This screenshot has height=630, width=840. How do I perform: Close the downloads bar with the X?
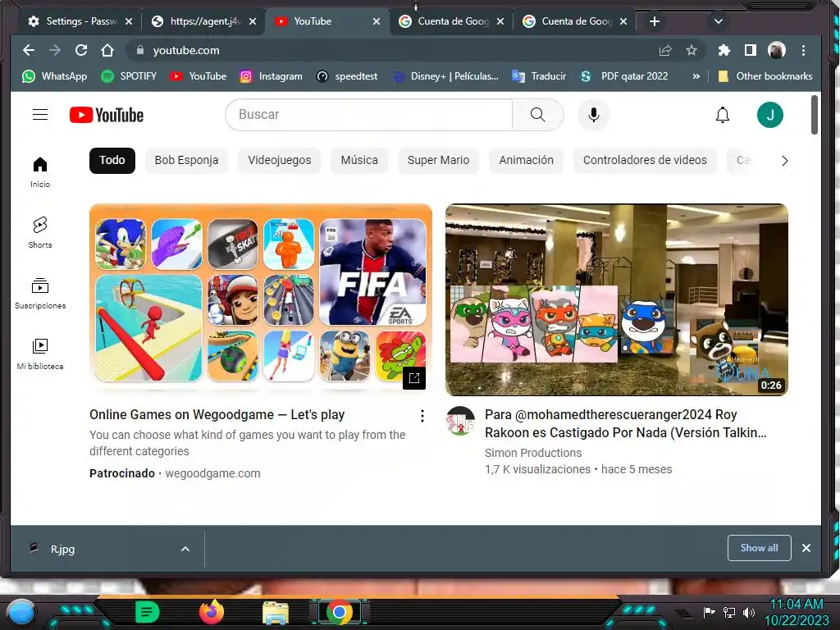tap(806, 548)
